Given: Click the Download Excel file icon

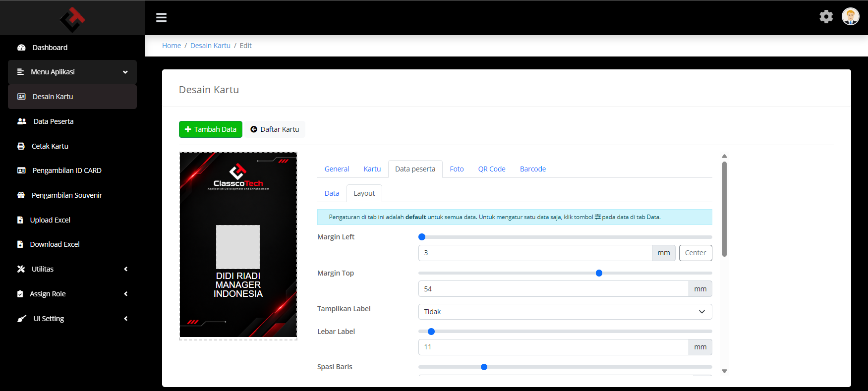Looking at the screenshot, I should (20, 244).
